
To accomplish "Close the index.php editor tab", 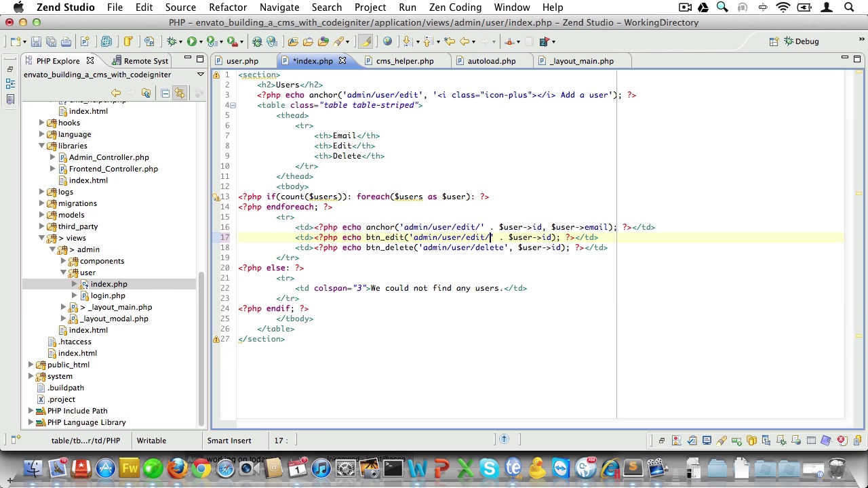I will pos(342,61).
